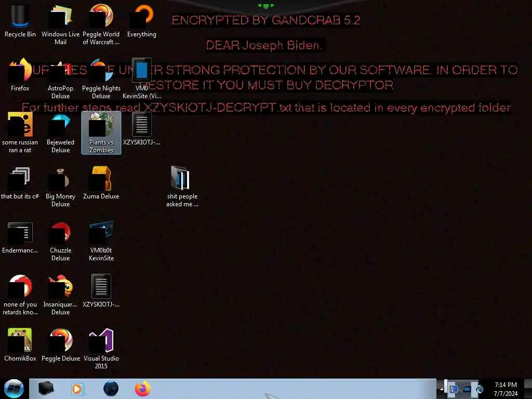532x399 pixels.
Task: Select Peggle Nights Deluxe icon
Action: pos(101,78)
